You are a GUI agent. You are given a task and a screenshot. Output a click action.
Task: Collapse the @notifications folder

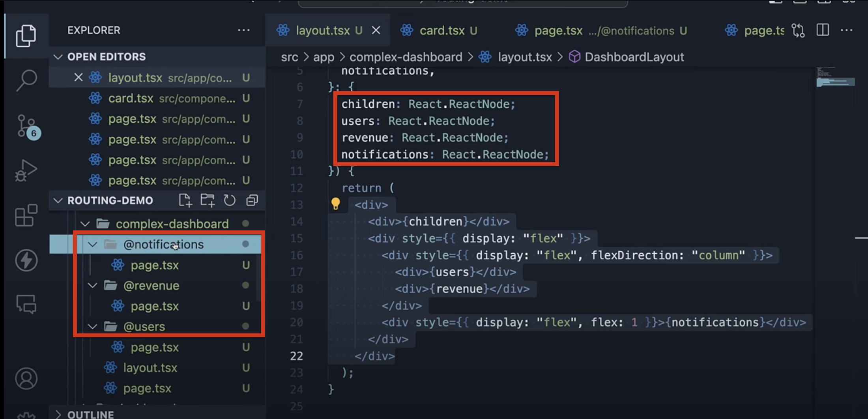pyautogui.click(x=93, y=245)
